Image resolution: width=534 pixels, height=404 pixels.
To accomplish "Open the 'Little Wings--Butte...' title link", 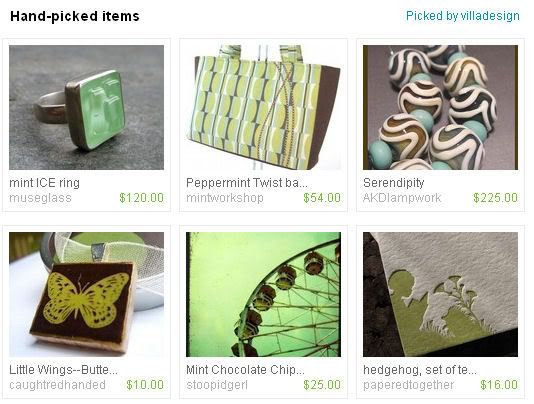I will tap(63, 370).
